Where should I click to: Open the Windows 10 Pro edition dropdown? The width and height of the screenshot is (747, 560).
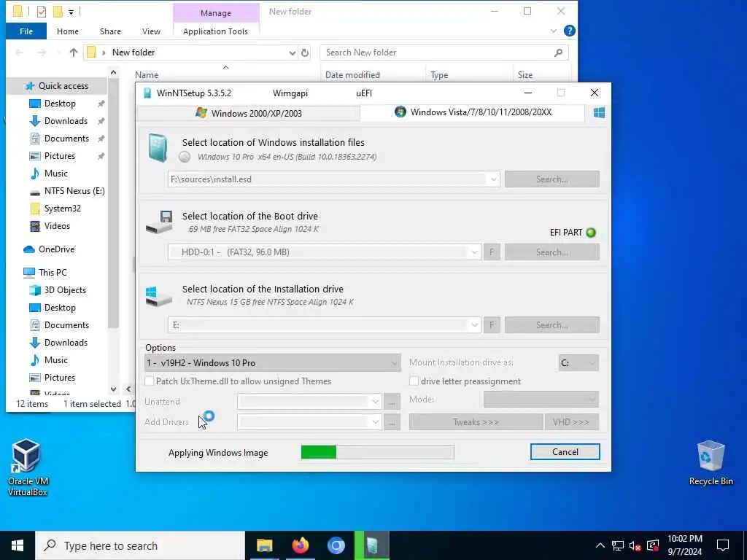point(273,363)
